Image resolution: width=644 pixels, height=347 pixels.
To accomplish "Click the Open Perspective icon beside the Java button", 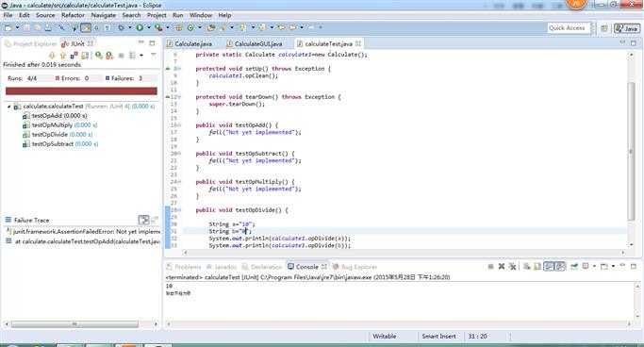I will tap(604, 28).
